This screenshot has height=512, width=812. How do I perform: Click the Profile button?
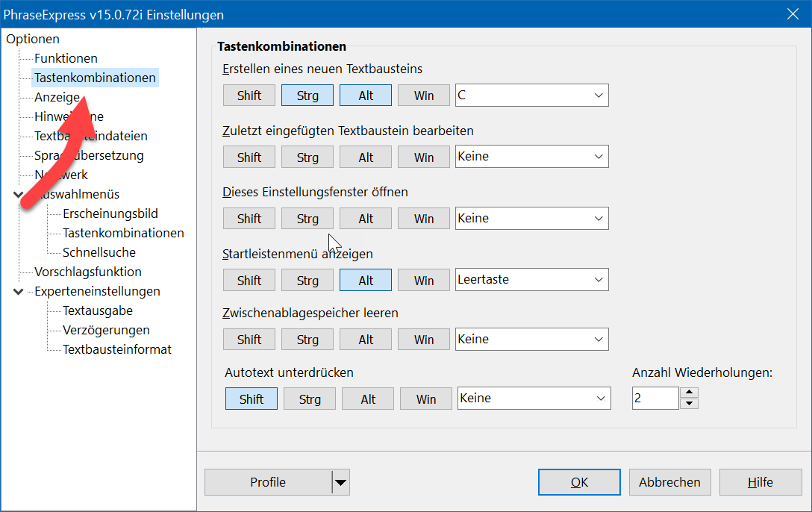click(x=268, y=482)
